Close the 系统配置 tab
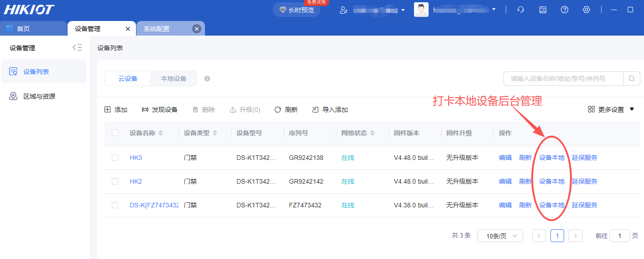 click(x=197, y=29)
